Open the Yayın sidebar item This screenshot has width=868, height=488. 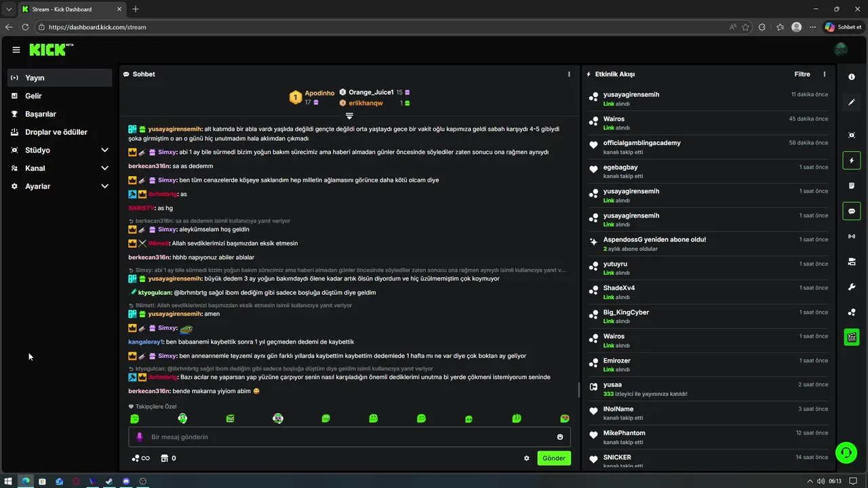coord(60,78)
